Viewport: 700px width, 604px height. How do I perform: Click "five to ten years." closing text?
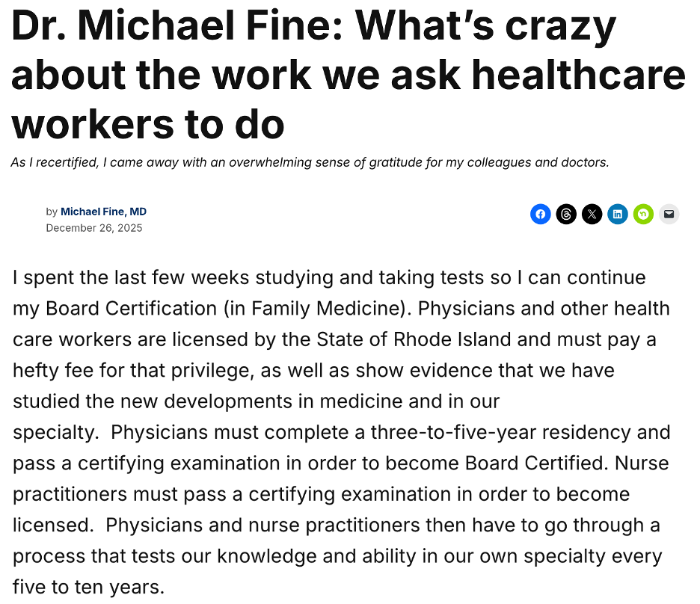click(88, 587)
